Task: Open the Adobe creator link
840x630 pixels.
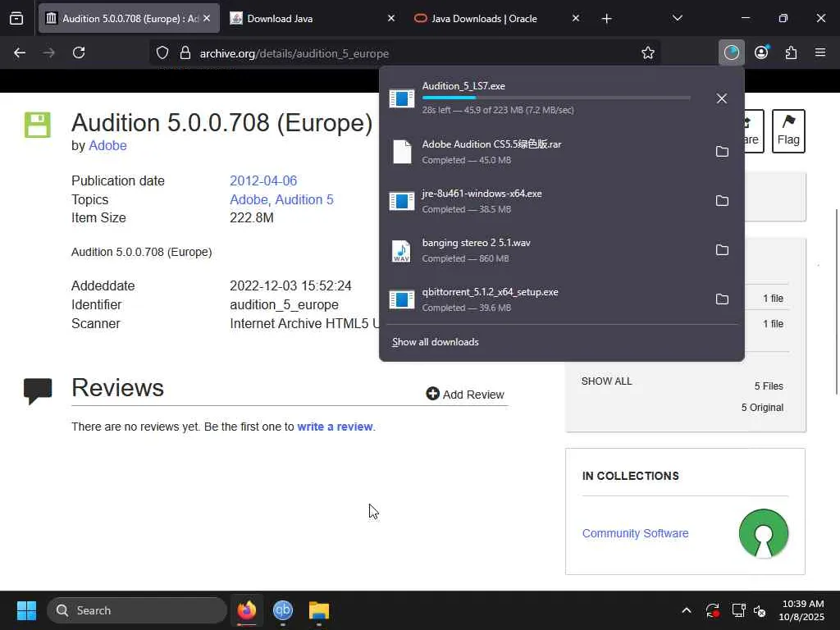Action: click(107, 146)
